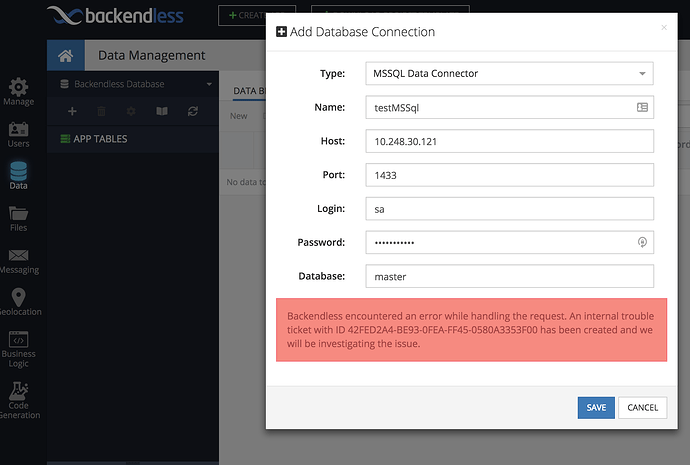Image resolution: width=690 pixels, height=465 pixels.
Task: Click the CANCEL button
Action: 642,408
